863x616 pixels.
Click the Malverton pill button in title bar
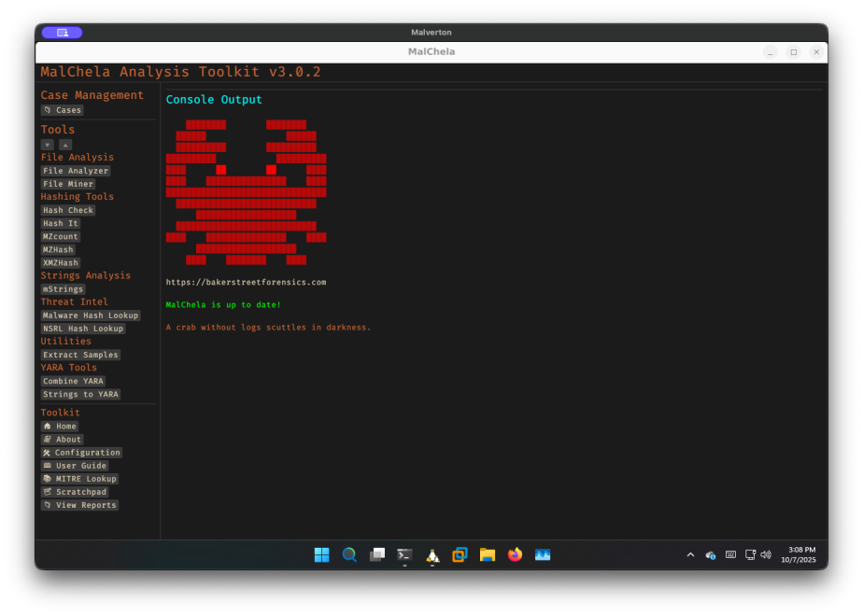pyautogui.click(x=62, y=33)
